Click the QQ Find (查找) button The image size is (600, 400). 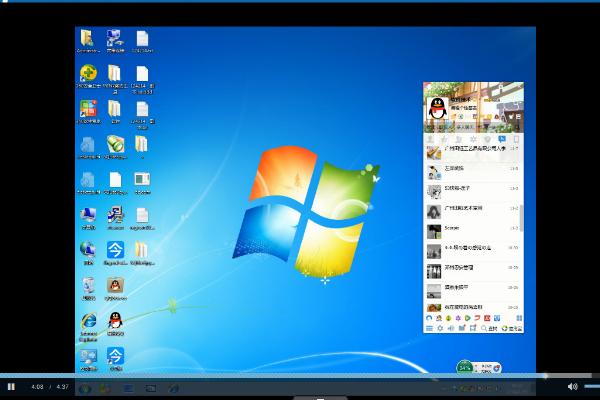[x=489, y=328]
